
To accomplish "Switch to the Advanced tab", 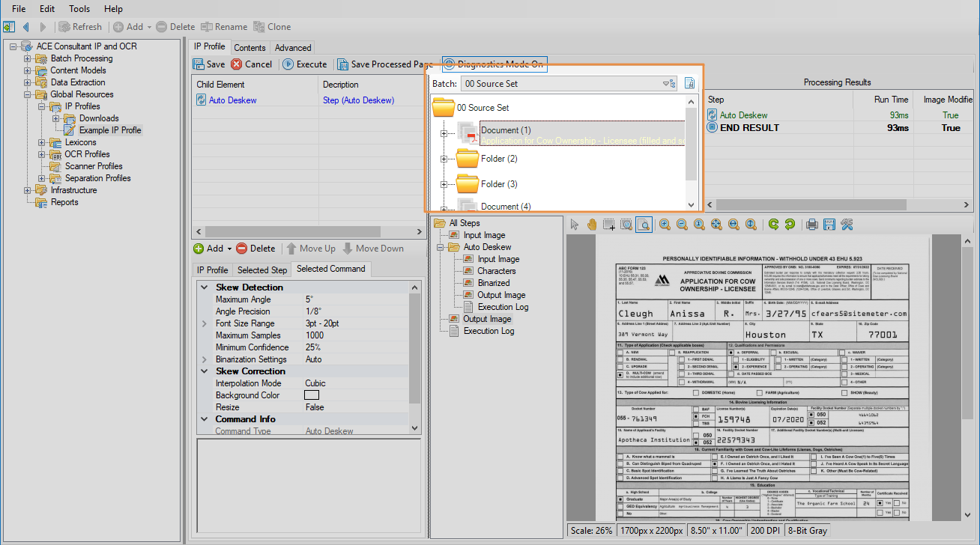I will pos(292,47).
